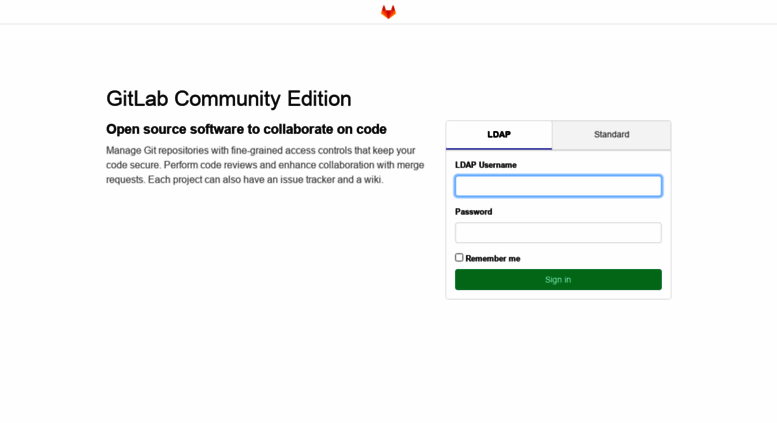The image size is (777, 423).
Task: Click the Remember me label text
Action: pos(493,259)
